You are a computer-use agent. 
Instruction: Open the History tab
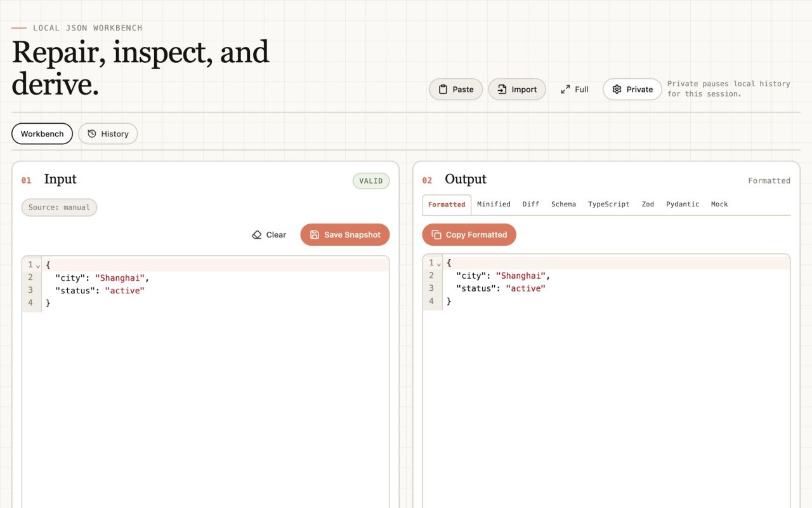(108, 133)
